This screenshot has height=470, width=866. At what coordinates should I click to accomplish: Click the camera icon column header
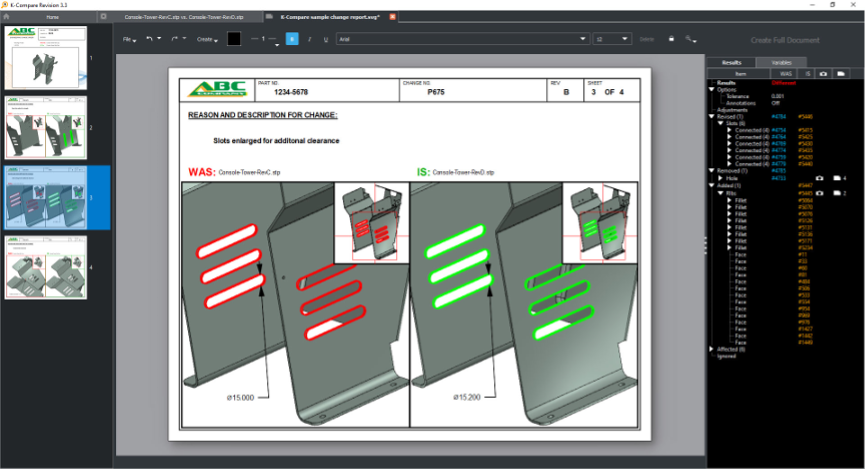click(823, 73)
